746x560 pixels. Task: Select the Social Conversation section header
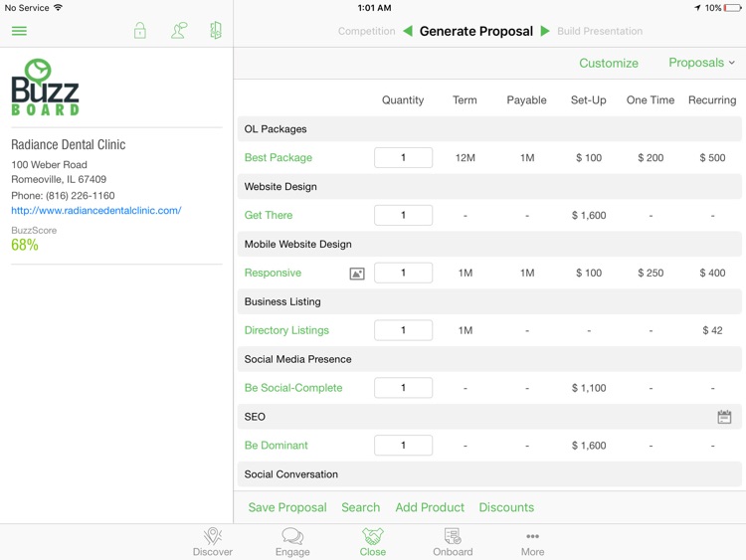[489, 474]
